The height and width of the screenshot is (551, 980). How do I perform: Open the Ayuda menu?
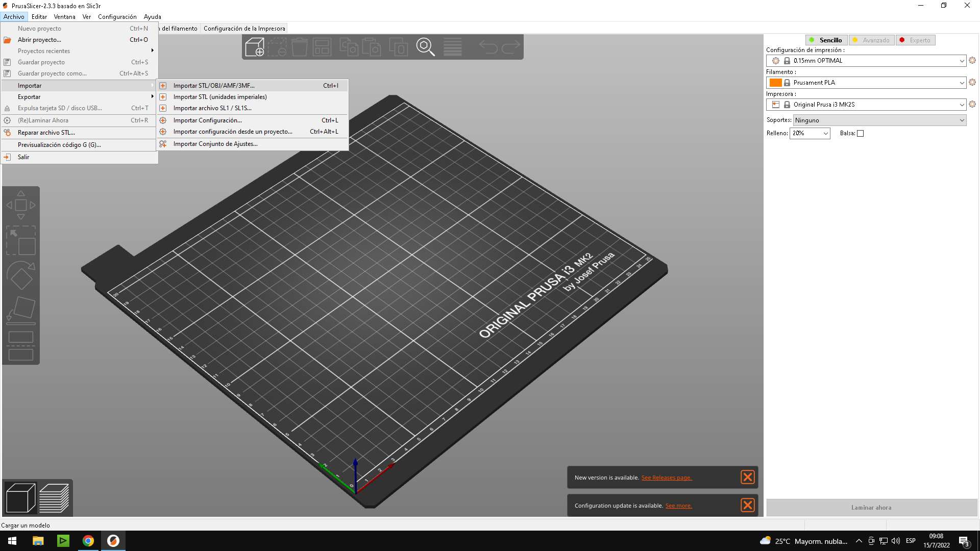click(152, 17)
